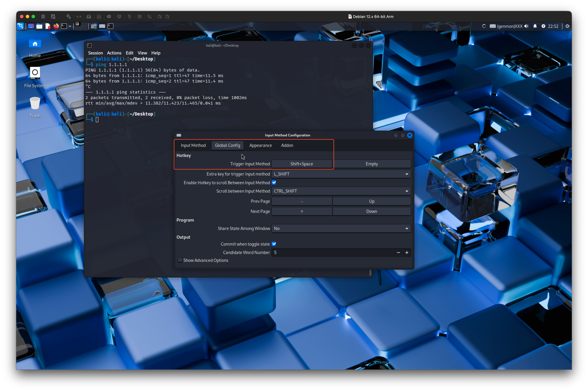The height and width of the screenshot is (391, 588).
Task: Open the CTRL_SHIFT scroll method dropdown
Action: point(341,191)
